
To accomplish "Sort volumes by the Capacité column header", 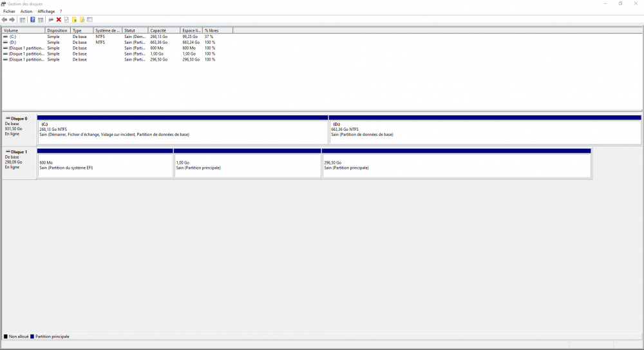I will click(164, 30).
